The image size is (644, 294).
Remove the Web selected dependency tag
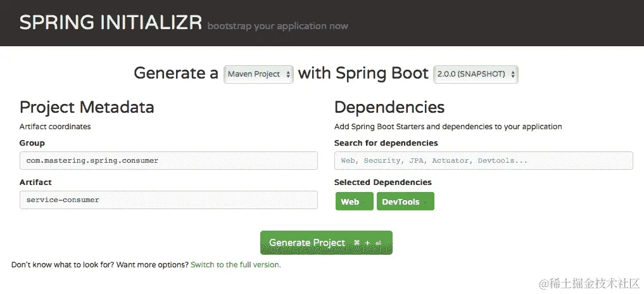(x=355, y=201)
